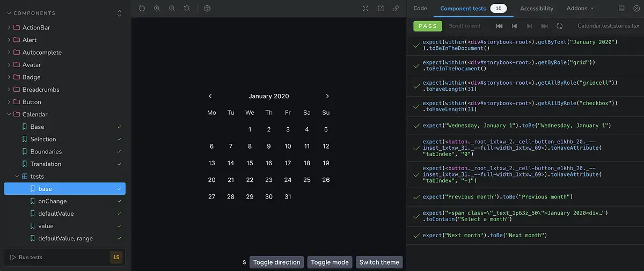The width and height of the screenshot is (644, 271).
Task: Go to previous month in calendar
Action: click(210, 96)
